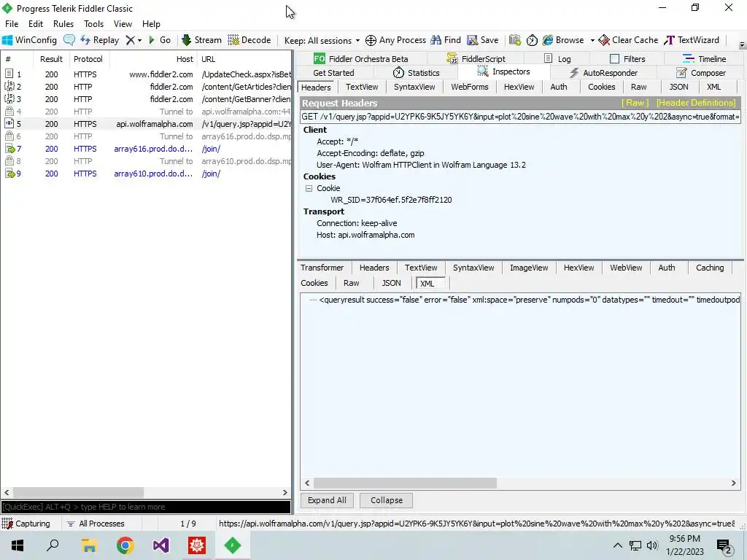The height and width of the screenshot is (560, 747).
Task: Open File Explorer from the taskbar
Action: tap(89, 545)
